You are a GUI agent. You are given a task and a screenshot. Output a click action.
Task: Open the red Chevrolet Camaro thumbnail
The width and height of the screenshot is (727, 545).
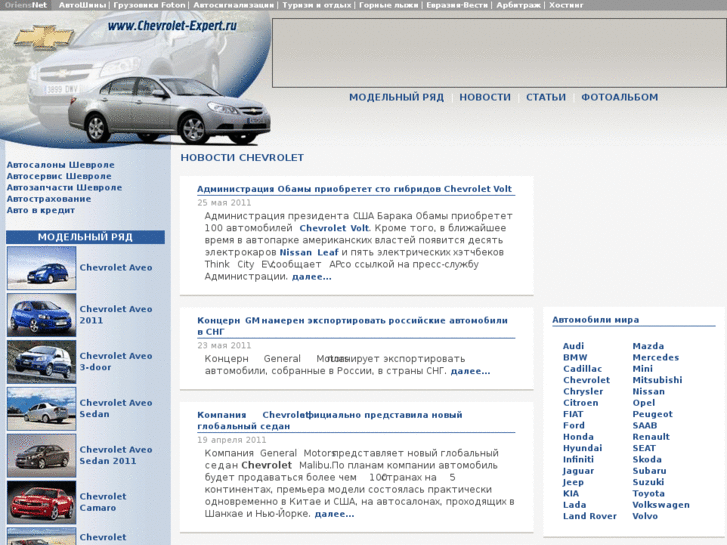click(x=42, y=502)
